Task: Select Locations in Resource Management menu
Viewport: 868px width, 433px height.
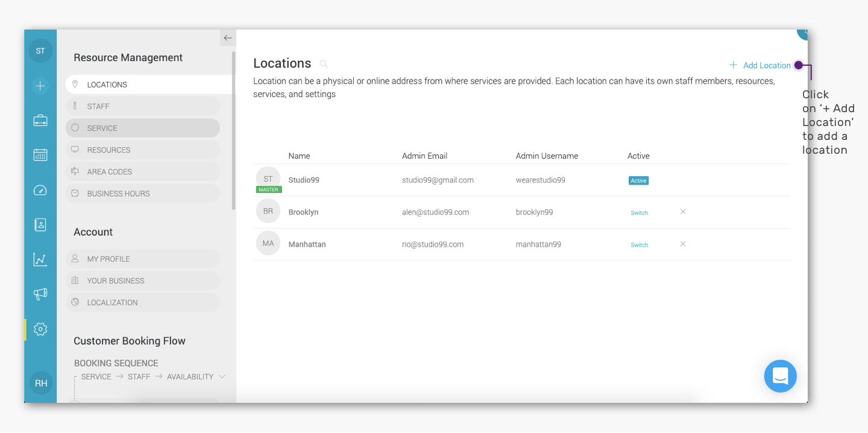Action: tap(149, 84)
